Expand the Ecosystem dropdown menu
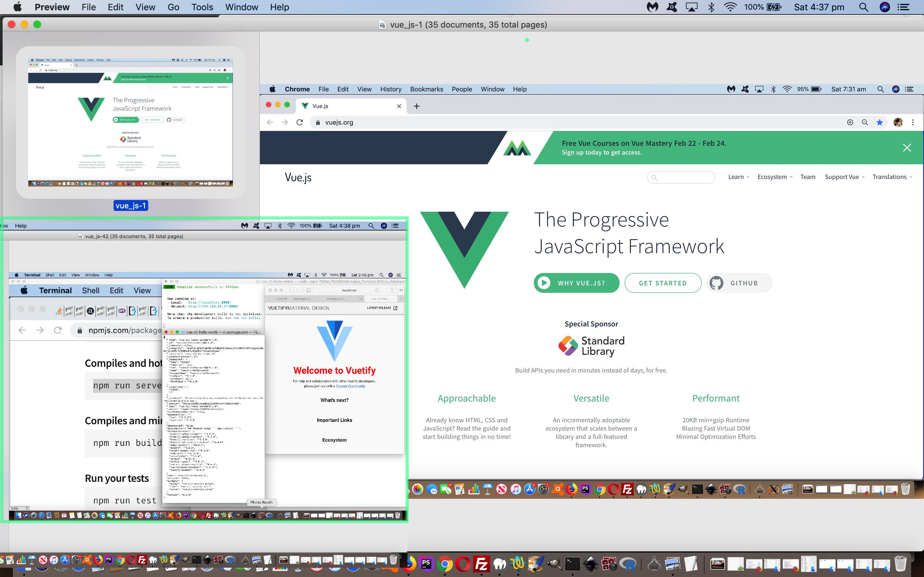Screen dimensions: 924x577 click(x=774, y=177)
